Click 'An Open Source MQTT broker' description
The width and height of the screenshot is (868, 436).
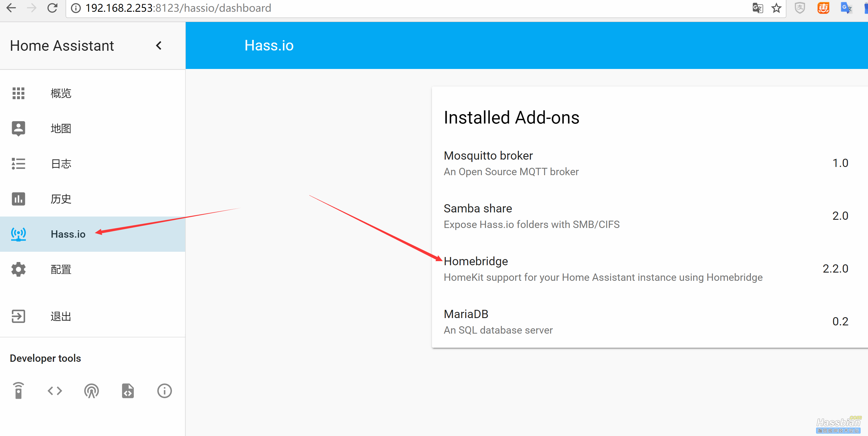coord(511,172)
